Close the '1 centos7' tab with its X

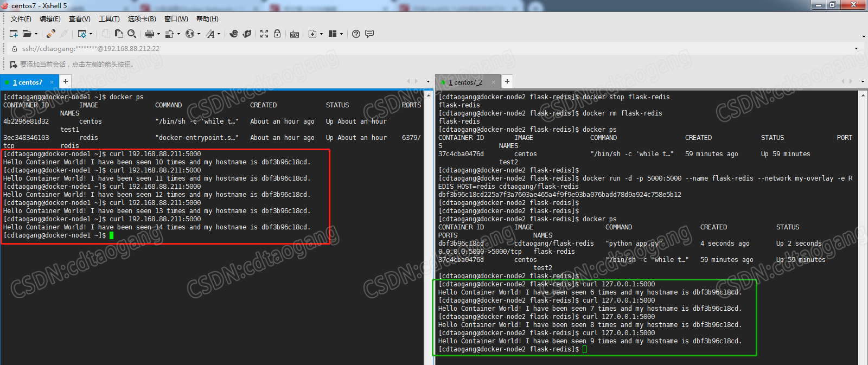[x=52, y=82]
